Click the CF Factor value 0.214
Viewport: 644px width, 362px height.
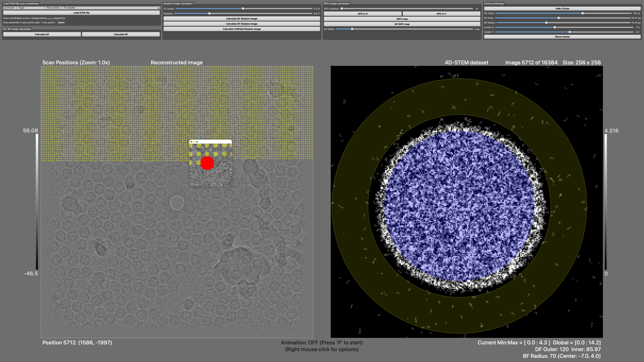click(x=316, y=9)
